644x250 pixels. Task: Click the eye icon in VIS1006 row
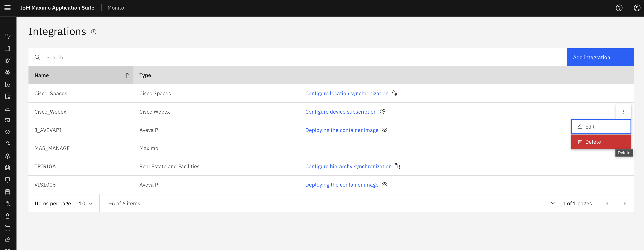click(384, 184)
